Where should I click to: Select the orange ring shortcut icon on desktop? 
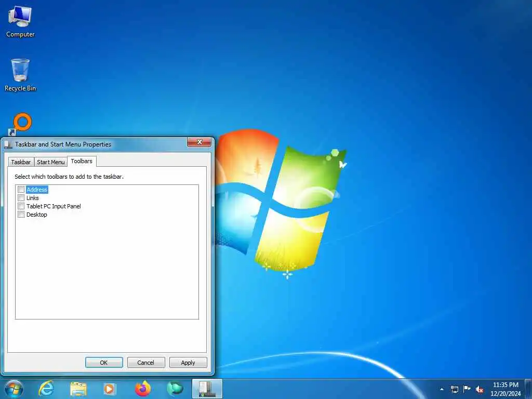[21, 124]
